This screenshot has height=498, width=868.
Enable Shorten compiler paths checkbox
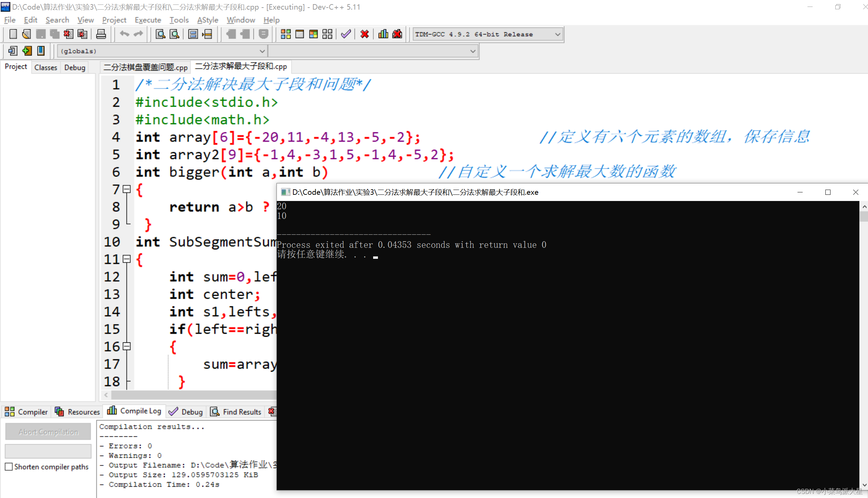click(9, 467)
